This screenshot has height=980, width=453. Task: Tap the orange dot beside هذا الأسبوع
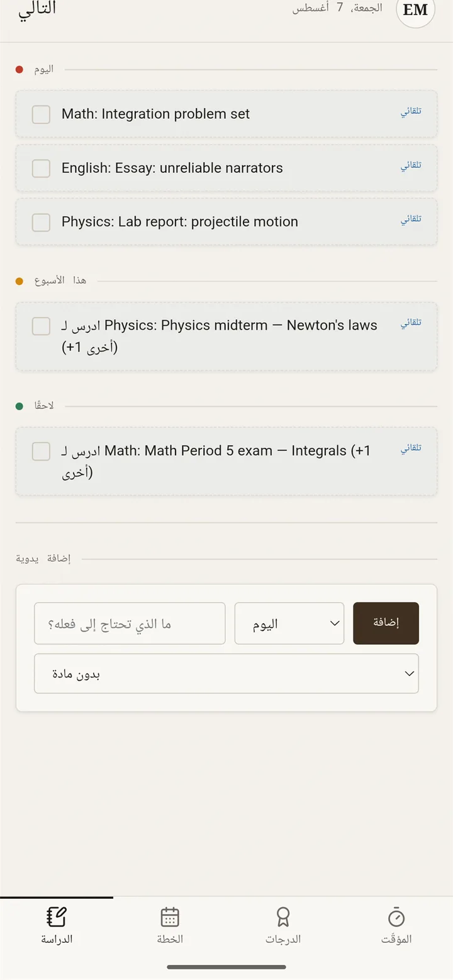[x=19, y=281]
